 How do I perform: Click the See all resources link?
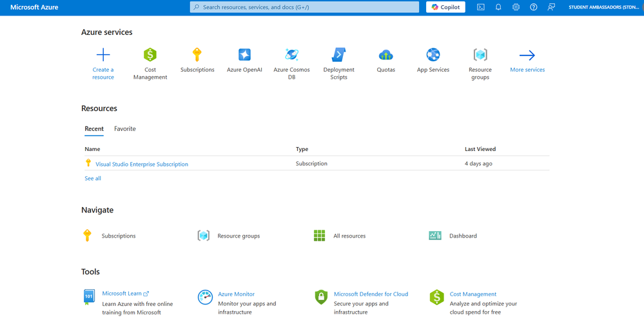coord(93,178)
